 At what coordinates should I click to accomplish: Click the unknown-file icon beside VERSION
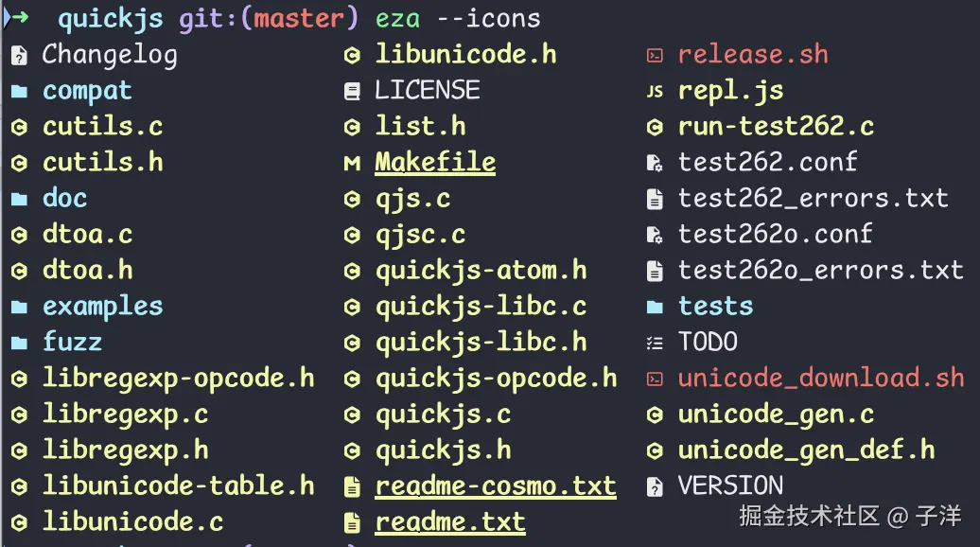654,487
